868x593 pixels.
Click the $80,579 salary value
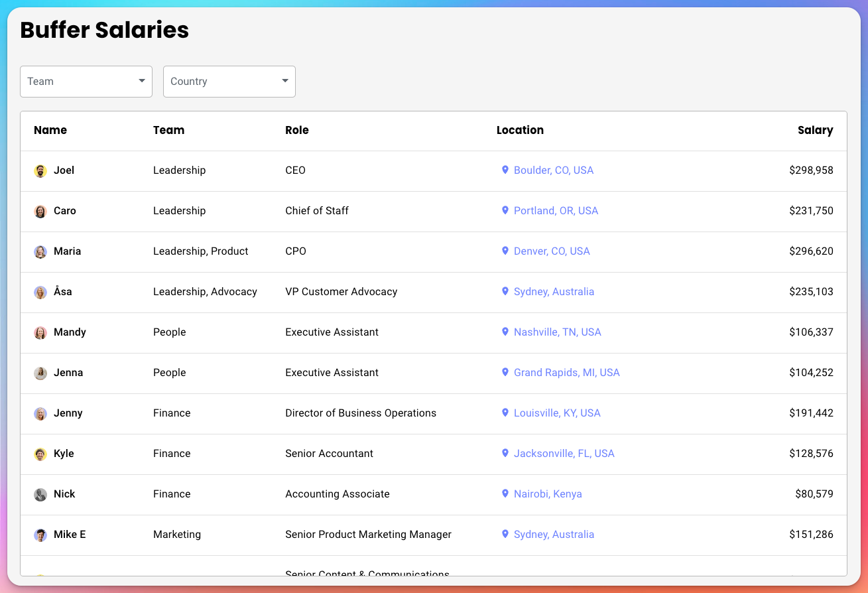tap(814, 494)
